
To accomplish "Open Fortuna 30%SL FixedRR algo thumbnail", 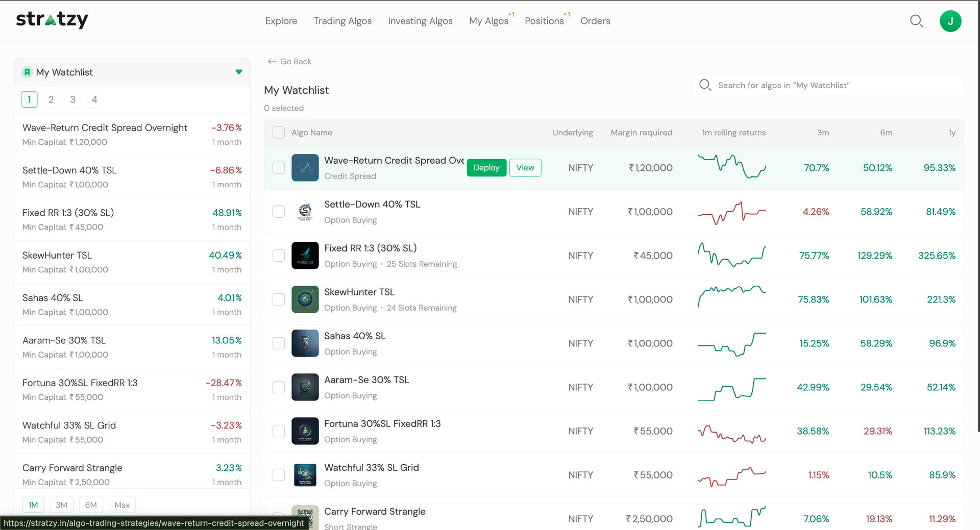I will [x=305, y=431].
